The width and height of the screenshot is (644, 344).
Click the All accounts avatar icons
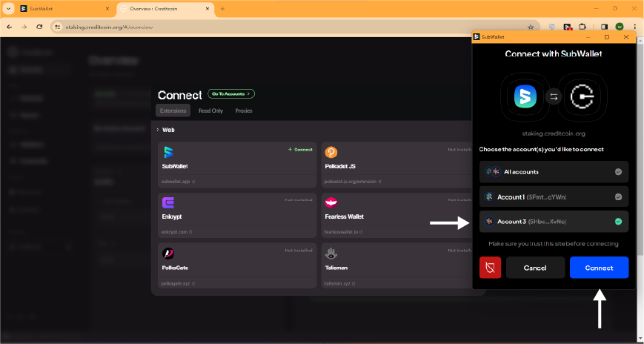tap(492, 172)
